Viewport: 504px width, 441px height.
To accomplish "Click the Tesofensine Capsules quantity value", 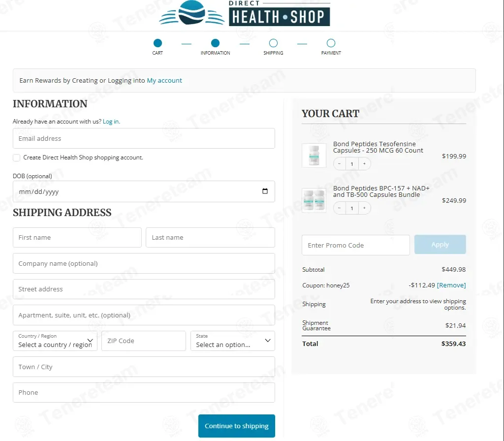I will [352, 164].
